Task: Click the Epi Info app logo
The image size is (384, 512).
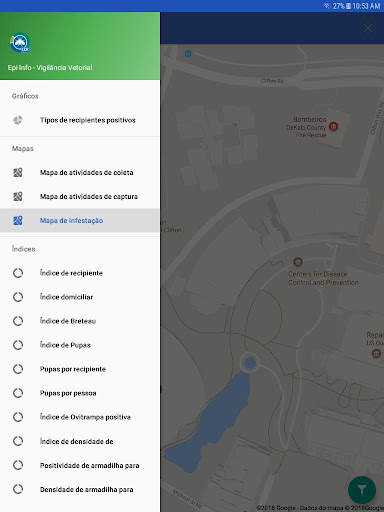Action: pyautogui.click(x=20, y=43)
